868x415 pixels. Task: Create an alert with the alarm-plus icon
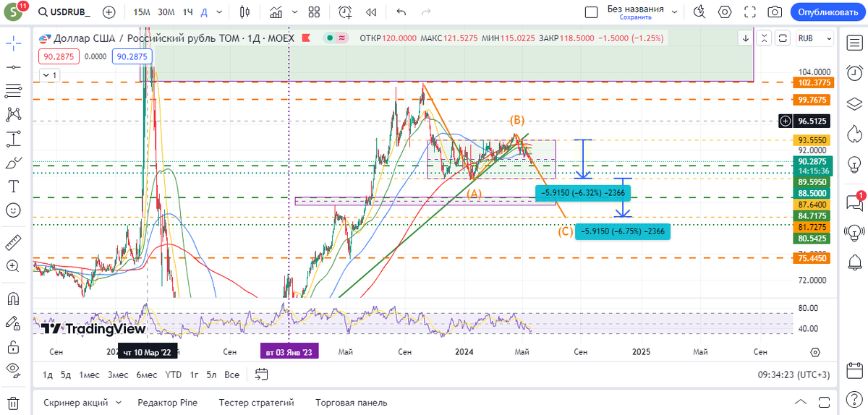(x=346, y=12)
